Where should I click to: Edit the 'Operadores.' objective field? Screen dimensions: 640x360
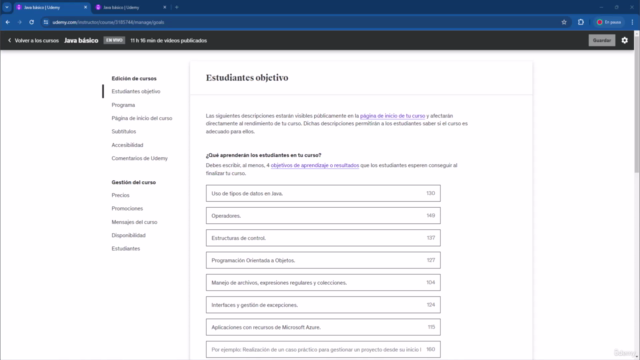323,216
